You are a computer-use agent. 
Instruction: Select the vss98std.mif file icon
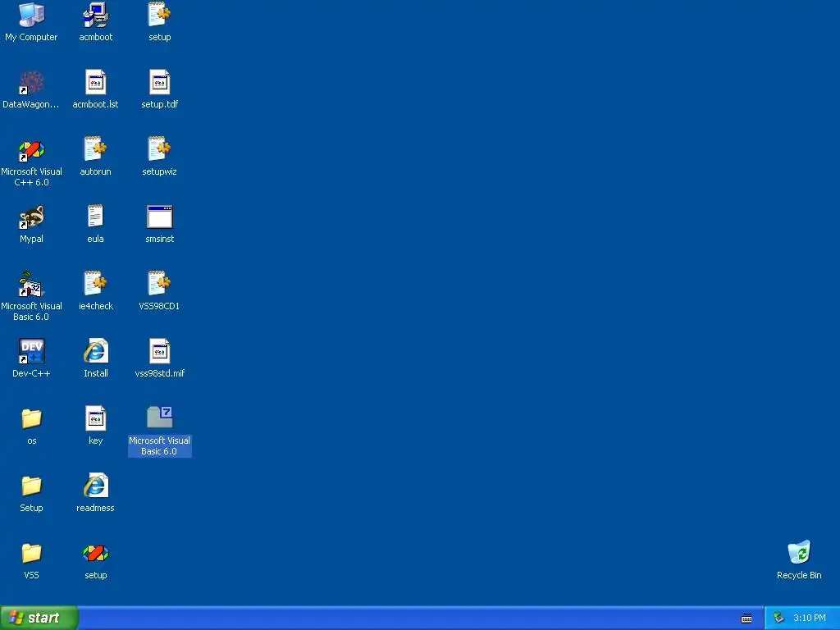[160, 351]
